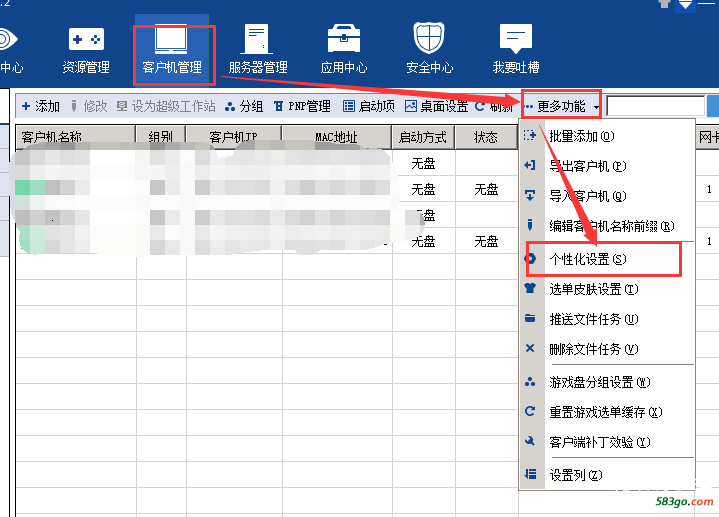The width and height of the screenshot is (719, 517).
Task: Choose 客户端补丁效验(Y) menu entry
Action: 608,442
